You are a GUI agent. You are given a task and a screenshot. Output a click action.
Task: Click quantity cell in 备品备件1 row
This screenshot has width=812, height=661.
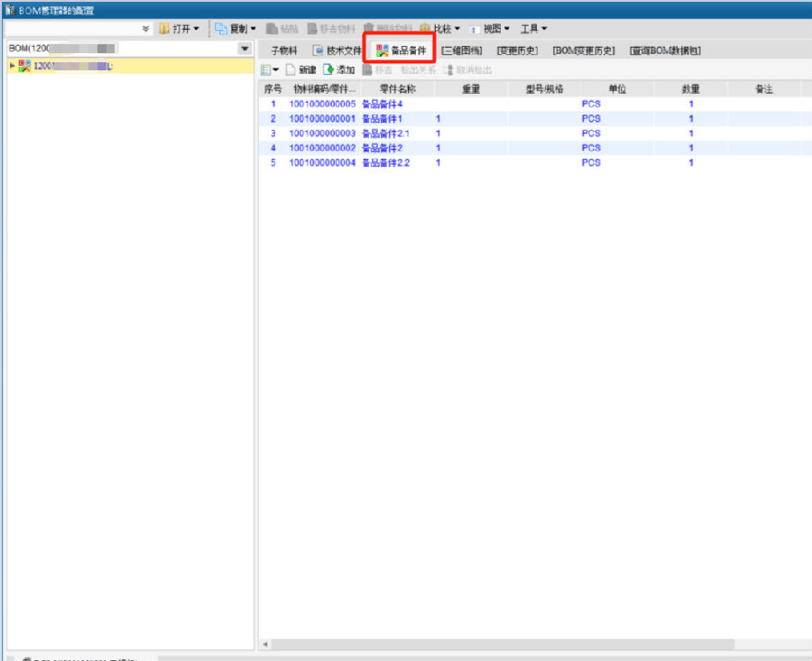(x=691, y=118)
